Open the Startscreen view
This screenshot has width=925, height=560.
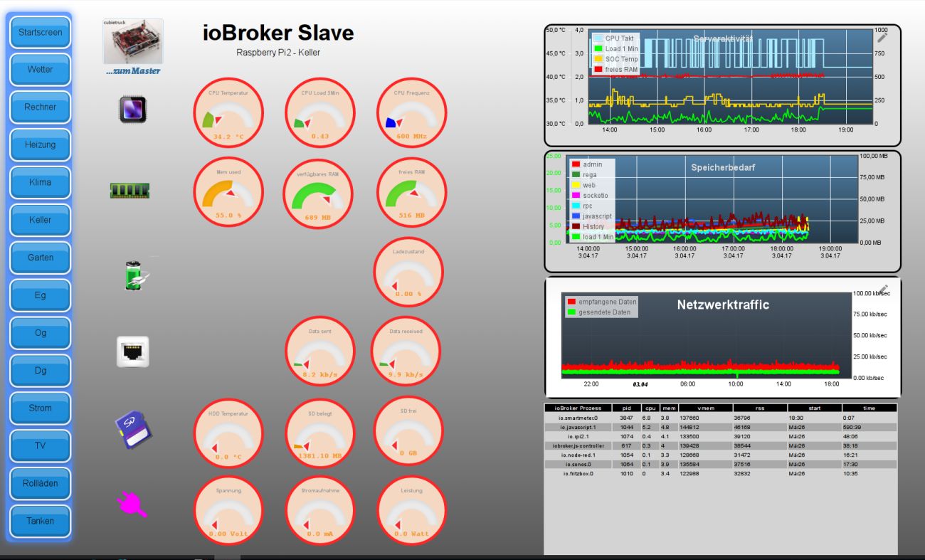point(41,32)
